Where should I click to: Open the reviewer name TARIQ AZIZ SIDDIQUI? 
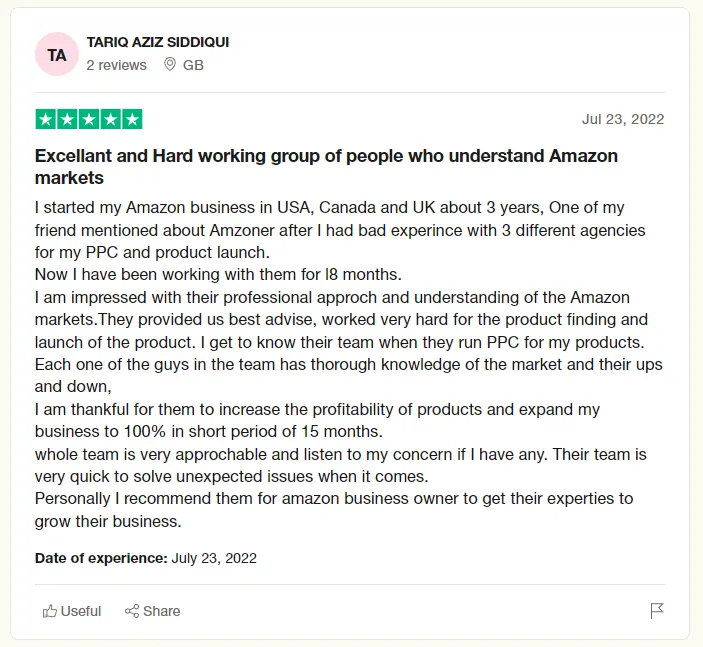tap(158, 42)
